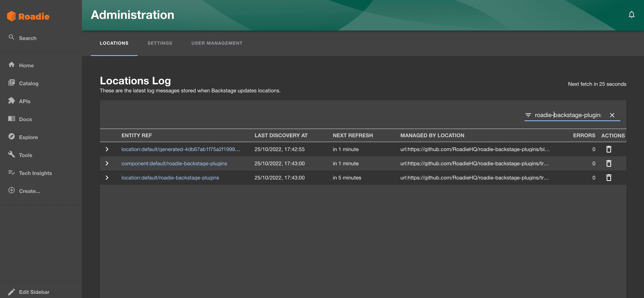Click the Tech Insights checklist icon

tap(12, 172)
